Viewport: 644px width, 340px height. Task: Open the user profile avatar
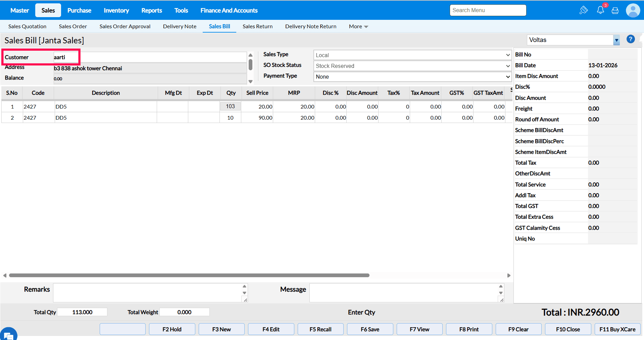coord(633,10)
